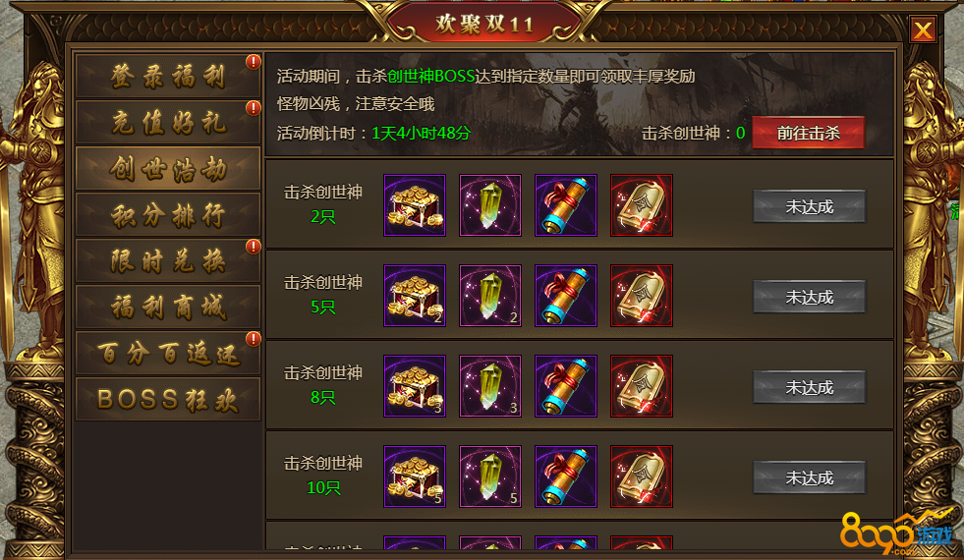Click gold treasure chest in 2只 row
This screenshot has height=560, width=964.
point(415,205)
